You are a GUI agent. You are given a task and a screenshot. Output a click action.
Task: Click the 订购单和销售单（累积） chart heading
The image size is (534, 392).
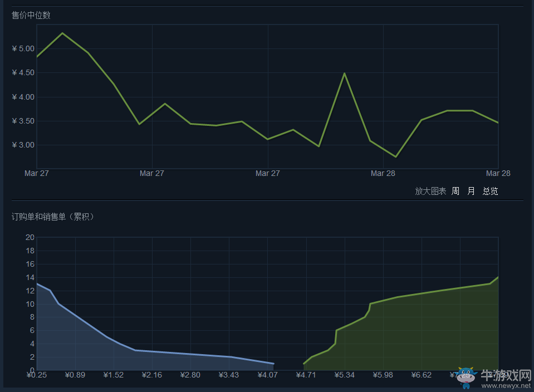(x=53, y=217)
